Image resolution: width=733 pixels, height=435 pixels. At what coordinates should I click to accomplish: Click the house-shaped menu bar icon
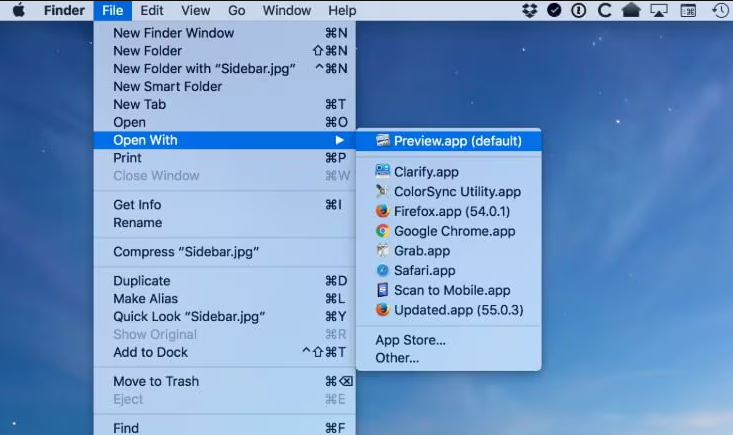[x=631, y=10]
